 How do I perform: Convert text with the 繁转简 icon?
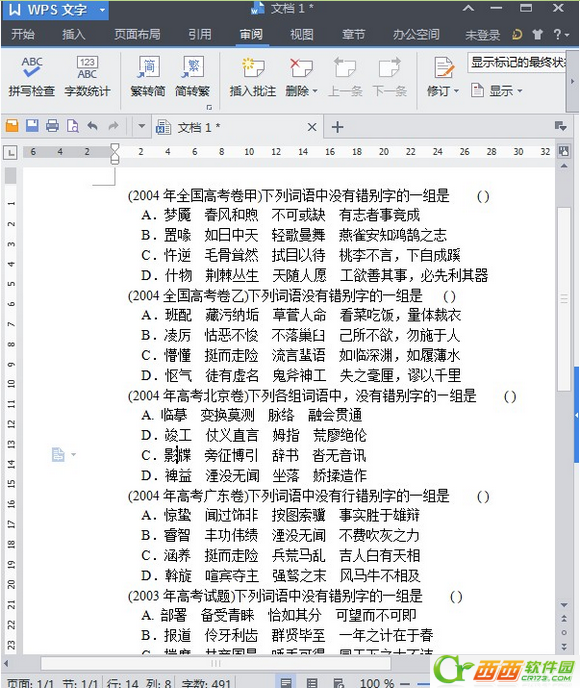pos(148,76)
